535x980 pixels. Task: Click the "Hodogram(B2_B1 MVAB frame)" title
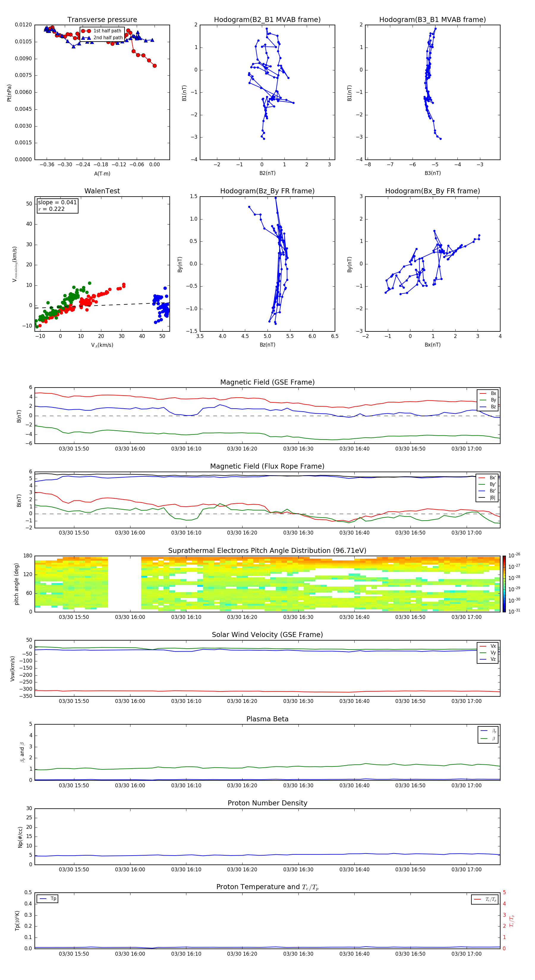point(267,20)
